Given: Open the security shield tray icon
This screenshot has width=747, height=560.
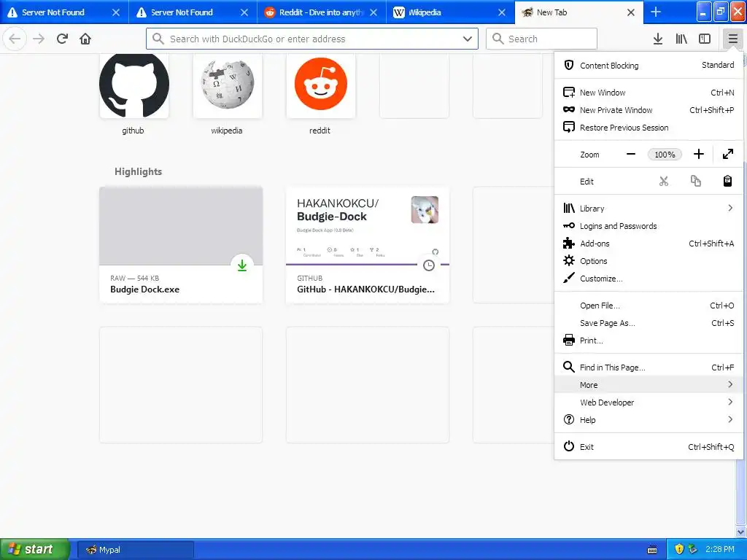Looking at the screenshot, I should (679, 549).
